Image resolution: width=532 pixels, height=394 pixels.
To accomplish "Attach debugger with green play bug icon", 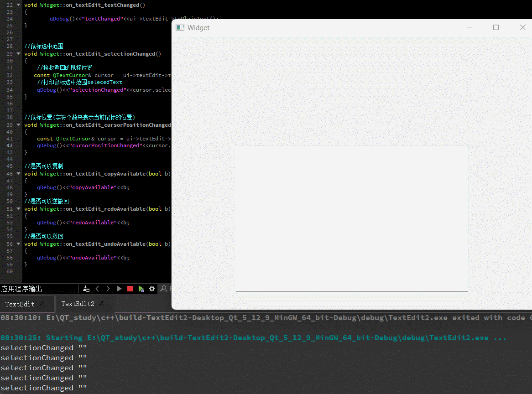I will 141,289.
